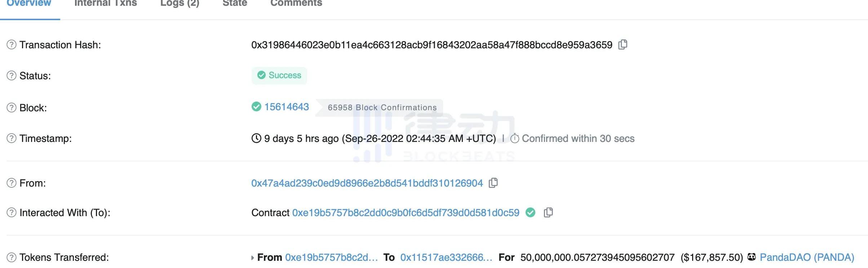The image size is (868, 268).
Task: Open contract address 0xe19b5757b8c2 link
Action: [x=406, y=213]
